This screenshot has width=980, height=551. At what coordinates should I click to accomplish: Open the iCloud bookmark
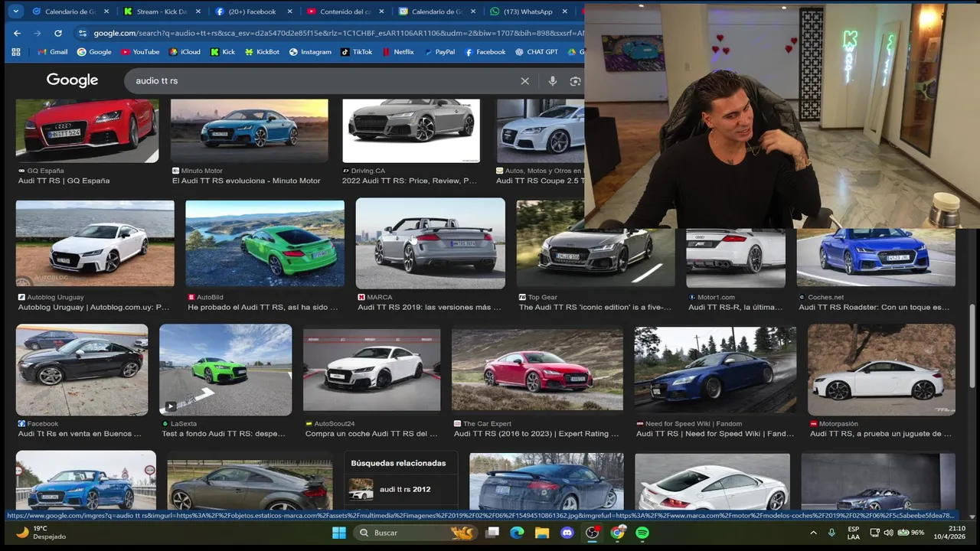(185, 52)
